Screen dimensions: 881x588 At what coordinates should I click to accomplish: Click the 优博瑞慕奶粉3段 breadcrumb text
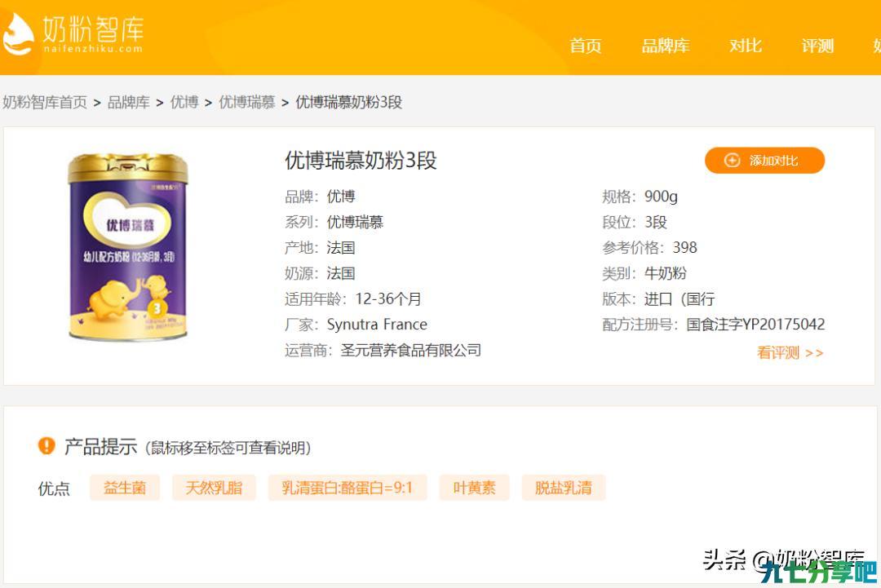[x=349, y=102]
